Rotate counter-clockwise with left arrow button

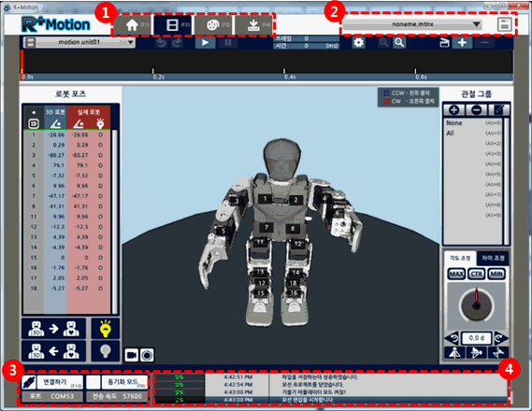point(453,338)
